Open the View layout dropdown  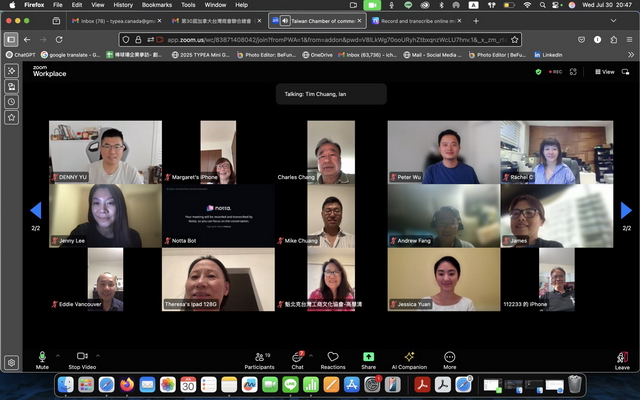604,72
